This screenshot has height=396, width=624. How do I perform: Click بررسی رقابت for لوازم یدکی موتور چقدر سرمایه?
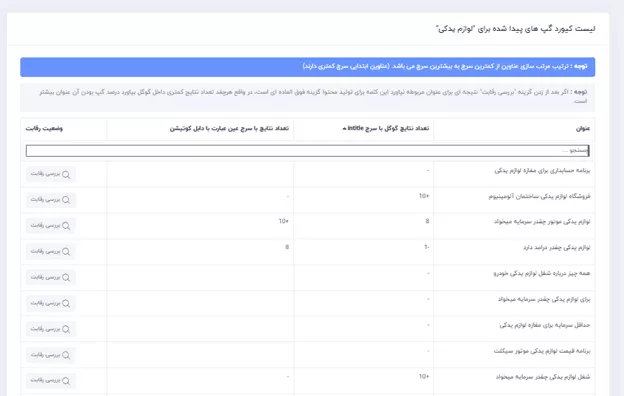click(51, 226)
